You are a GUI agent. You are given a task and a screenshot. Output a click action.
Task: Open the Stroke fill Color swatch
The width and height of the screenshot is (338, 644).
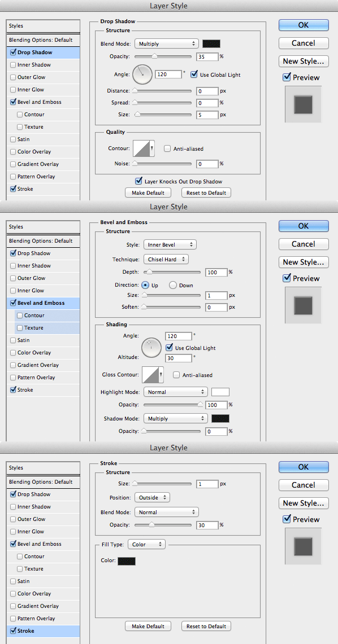pos(127,560)
